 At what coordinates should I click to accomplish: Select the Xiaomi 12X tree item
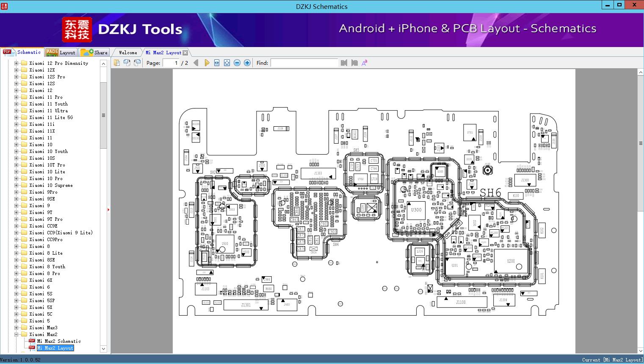coord(42,70)
